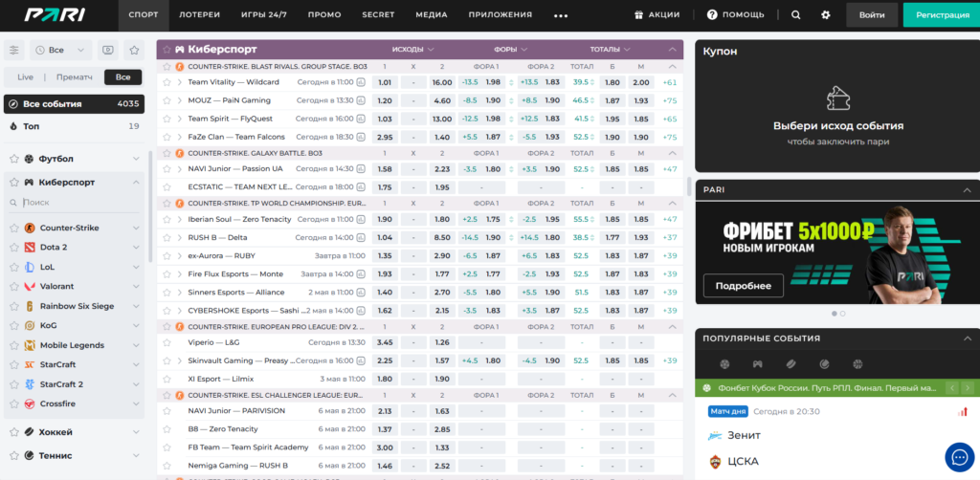980x480 pixels.
Task: Click the gift icon next to Акции
Action: (638, 15)
